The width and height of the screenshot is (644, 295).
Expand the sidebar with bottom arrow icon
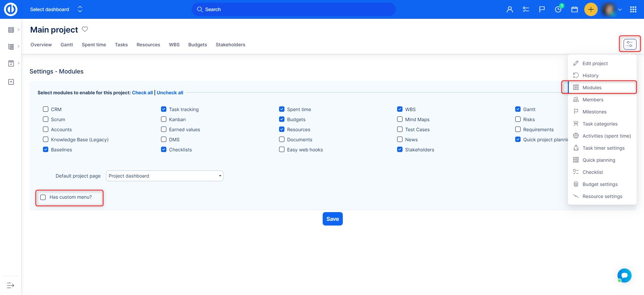(10, 285)
